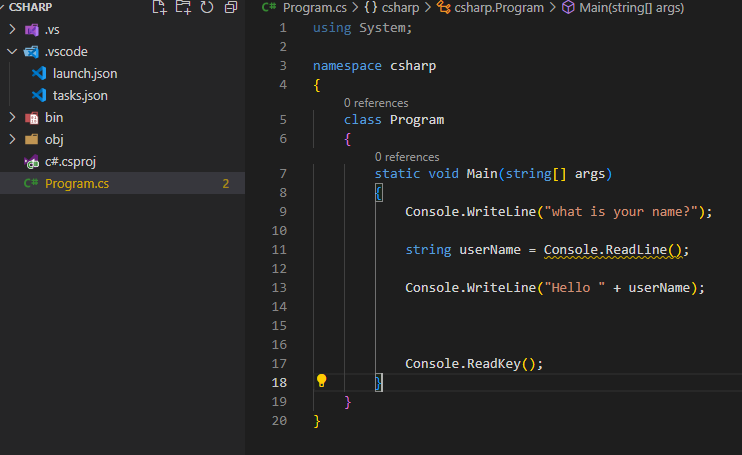
Task: Click the "what is your name?" string literal
Action: pyautogui.click(x=621, y=211)
